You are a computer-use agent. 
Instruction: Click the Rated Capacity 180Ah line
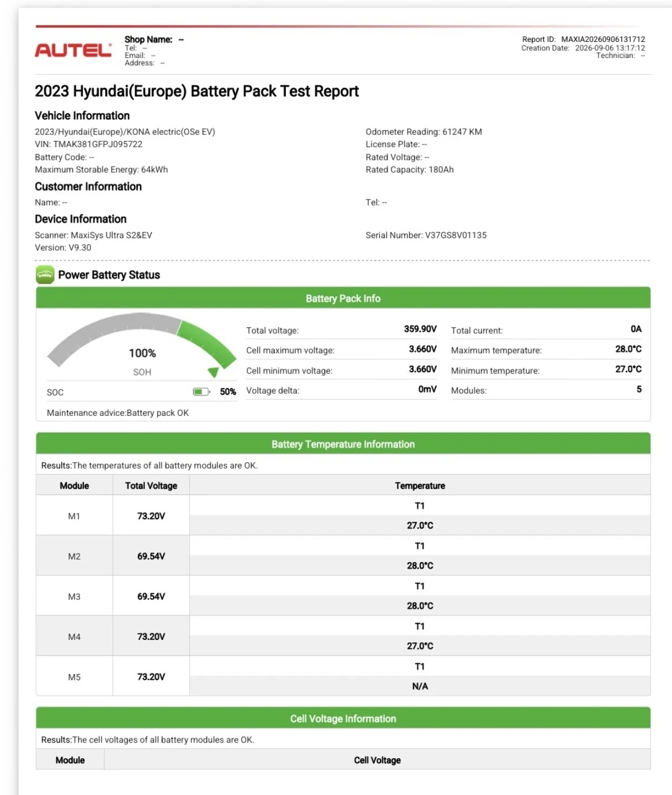[410, 169]
